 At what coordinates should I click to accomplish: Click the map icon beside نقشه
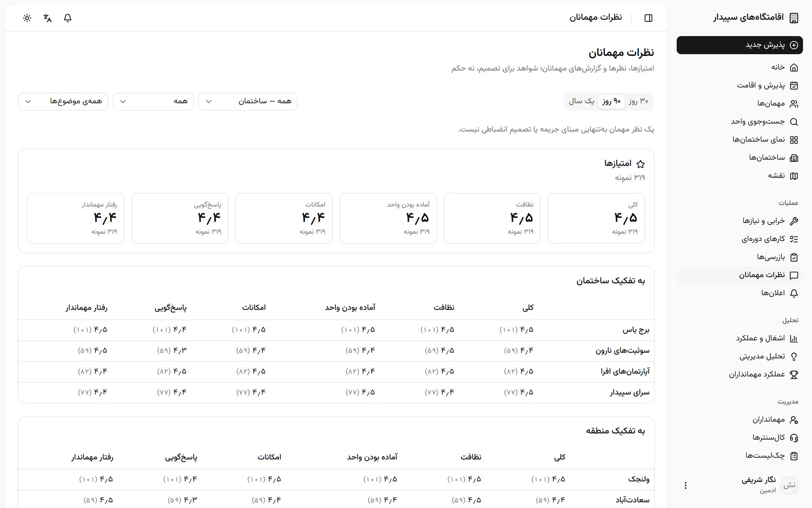[794, 176]
